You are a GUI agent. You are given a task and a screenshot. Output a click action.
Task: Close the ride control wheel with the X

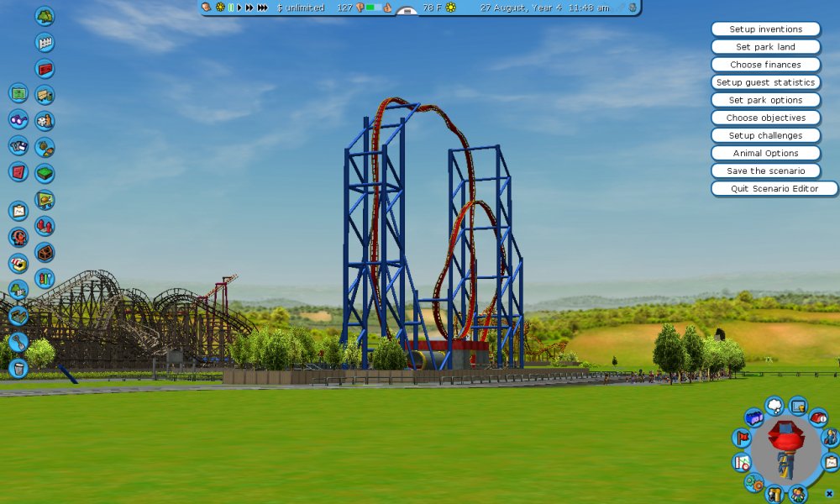[x=829, y=493]
